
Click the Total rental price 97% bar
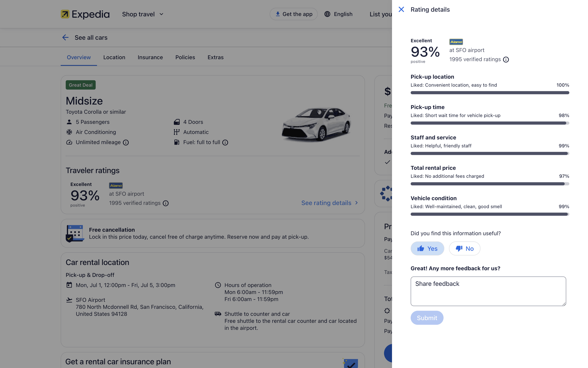click(x=490, y=184)
